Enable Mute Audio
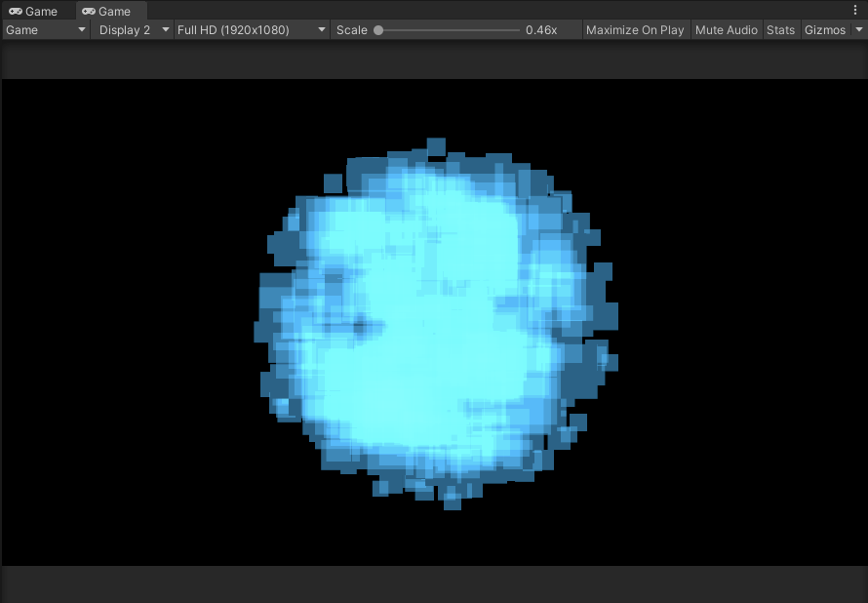Screen dimensions: 868x603 [x=726, y=29]
